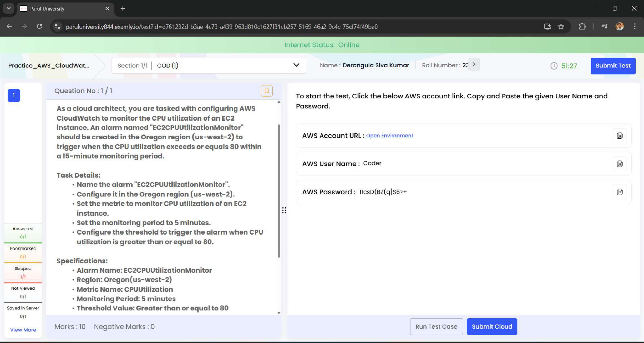The height and width of the screenshot is (343, 644).
Task: Click 'Region: Oregon(us-west-2)' specification line
Action: click(x=124, y=280)
